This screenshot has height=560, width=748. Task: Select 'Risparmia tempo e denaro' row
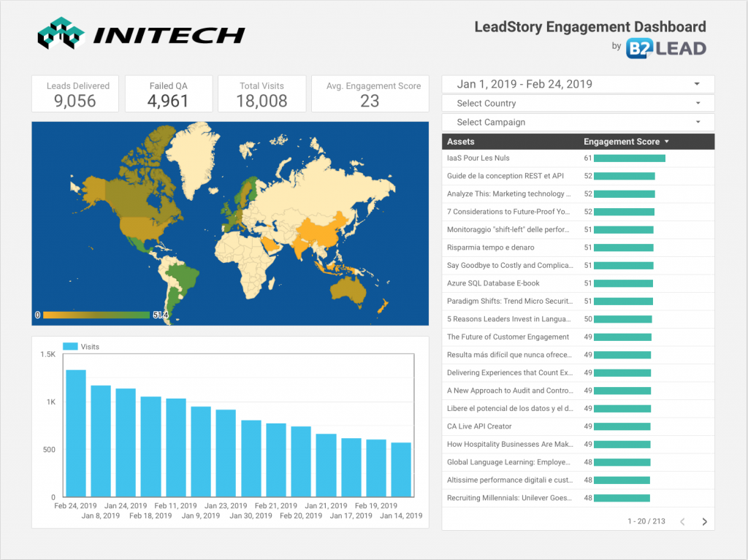(579, 248)
